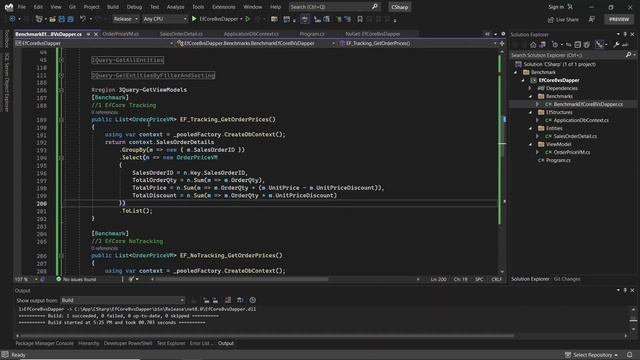This screenshot has height=360, width=640.
Task: Open the EF_Tracking_GetOrderPrices member navigation dropdown
Action: [418, 43]
